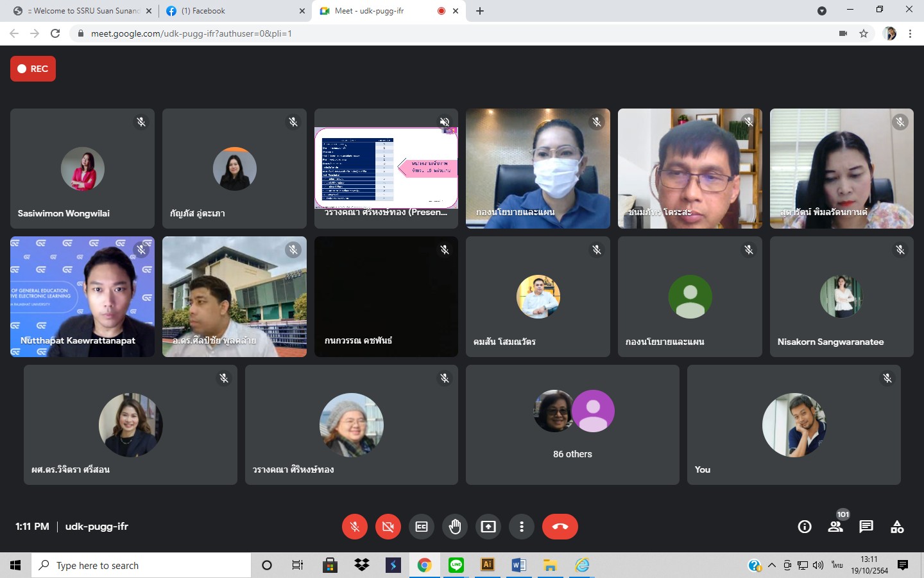Click the red REC button
The height and width of the screenshot is (578, 924).
[33, 69]
